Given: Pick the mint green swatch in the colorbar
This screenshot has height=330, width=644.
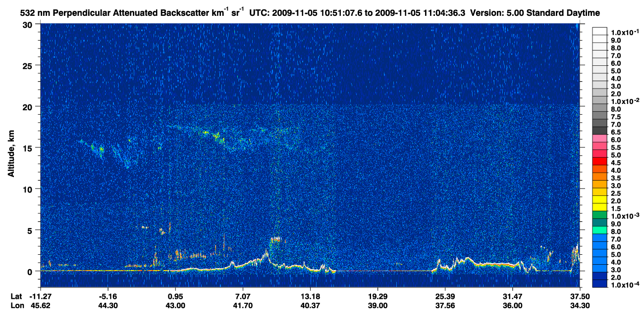Looking at the screenshot, I should tap(600, 230).
